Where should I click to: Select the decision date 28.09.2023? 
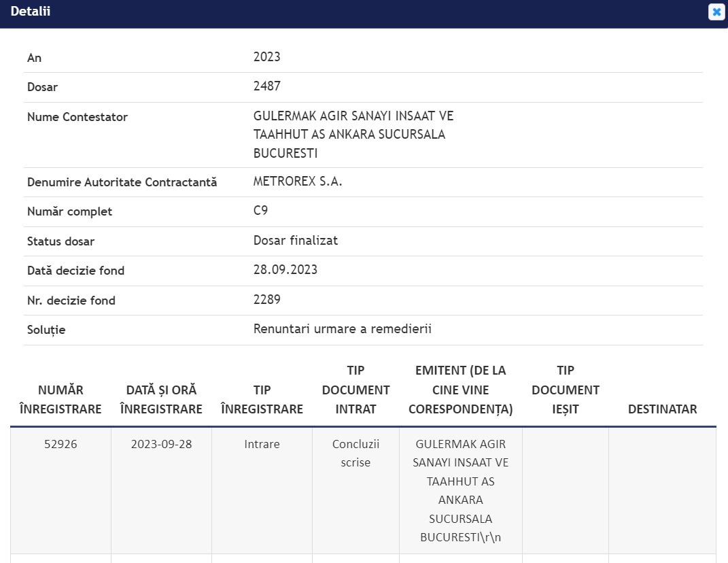285,269
